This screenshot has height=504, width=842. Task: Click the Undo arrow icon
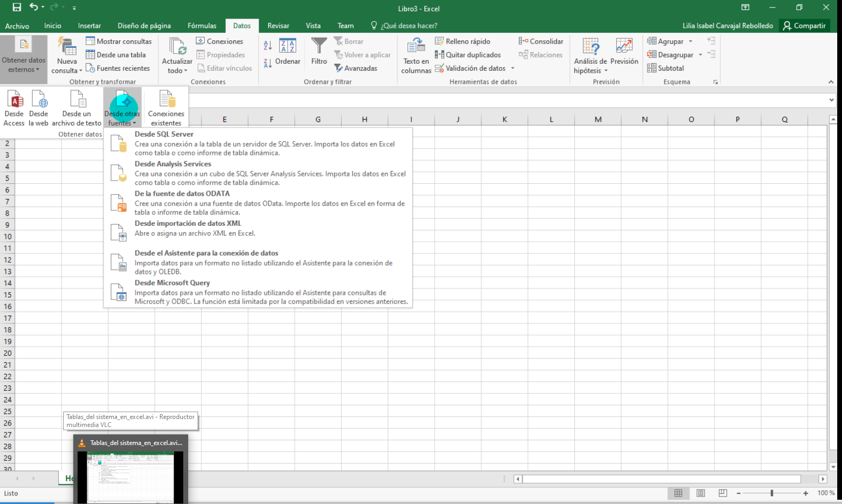(34, 7)
